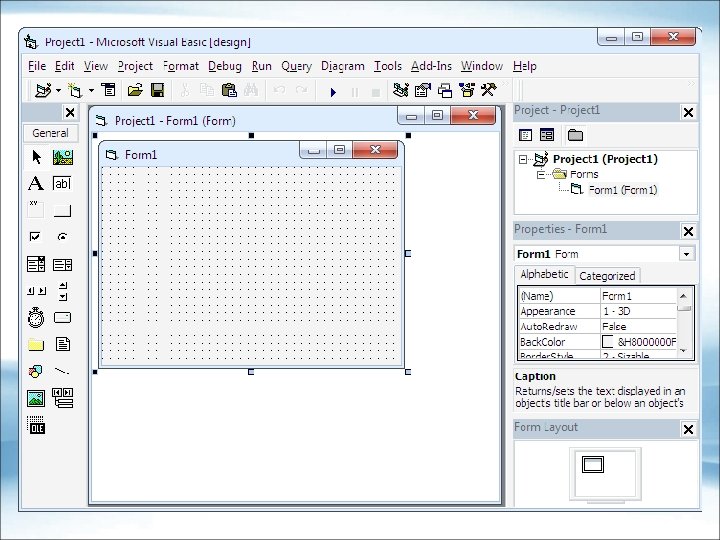
Task: Select the OLE container tool
Action: pos(36,425)
